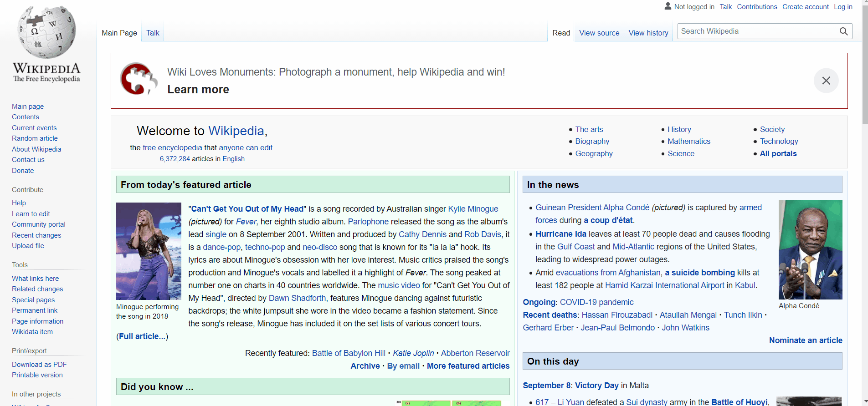The image size is (868, 406).
Task: Click the 6,372,284 articles count link
Action: point(175,159)
